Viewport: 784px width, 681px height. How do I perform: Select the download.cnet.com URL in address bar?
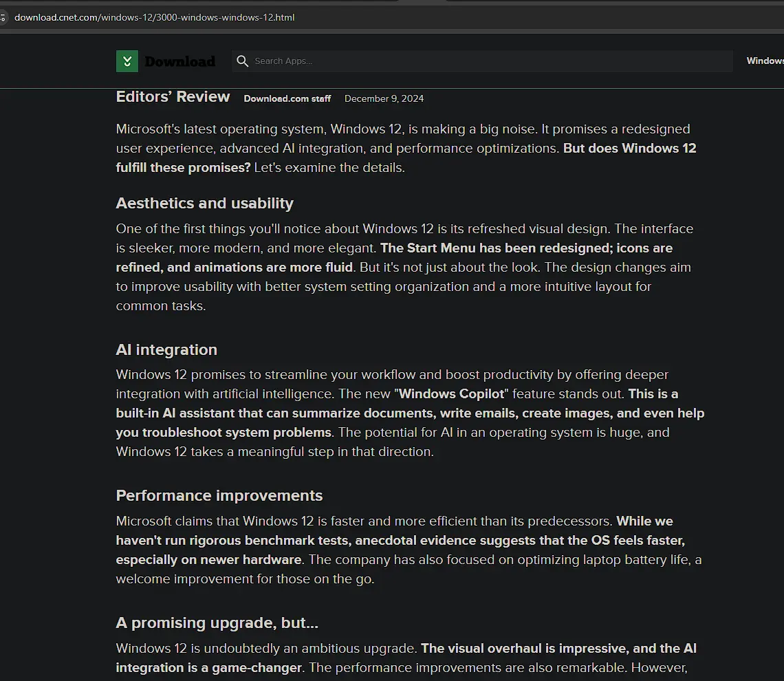155,17
